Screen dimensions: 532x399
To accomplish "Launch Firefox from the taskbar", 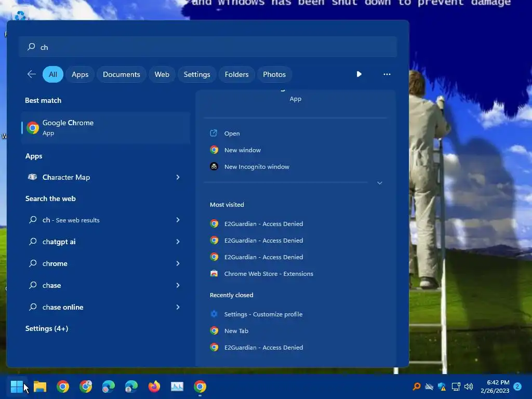I will pyautogui.click(x=154, y=387).
